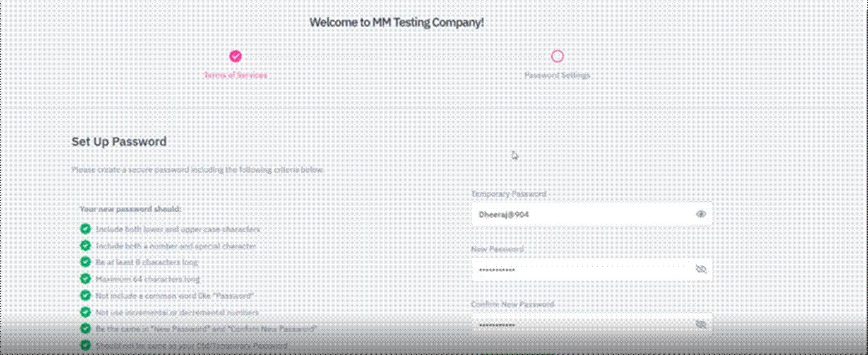Click green check beside at least 8 characters rule
Screen dimensions: 868x355
pos(85,262)
